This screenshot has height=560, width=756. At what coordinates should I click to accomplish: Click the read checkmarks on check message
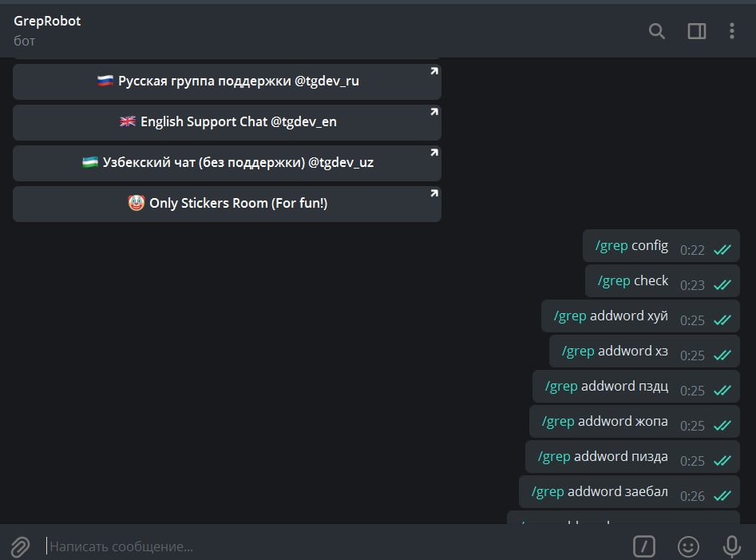(722, 284)
